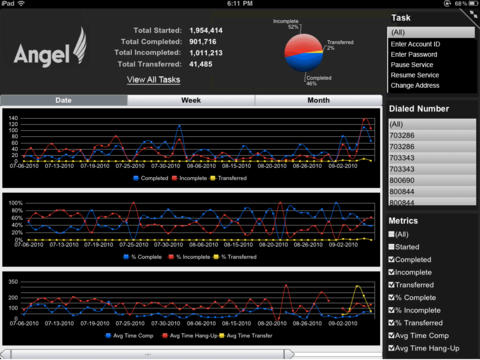Viewport: 480px width, 360px height.
Task: Tap the battery icon in status bar
Action: (473, 3)
